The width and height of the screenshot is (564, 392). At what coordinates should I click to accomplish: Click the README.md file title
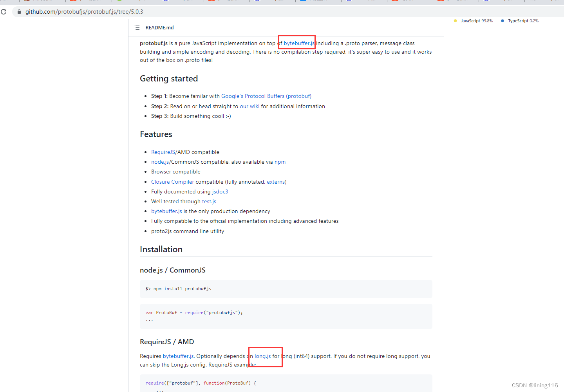[x=159, y=28]
